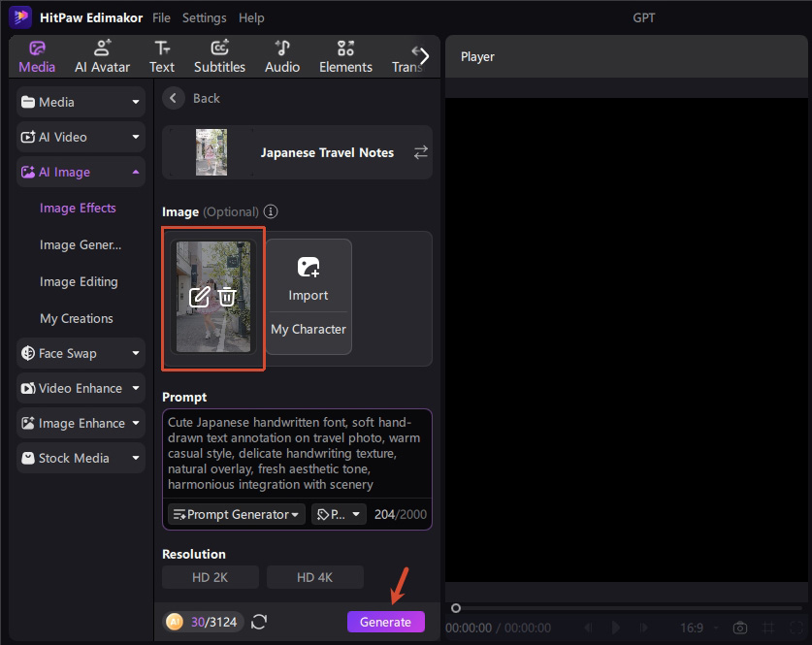Click the Face Swap icon
The height and width of the screenshot is (645, 812).
coord(27,353)
